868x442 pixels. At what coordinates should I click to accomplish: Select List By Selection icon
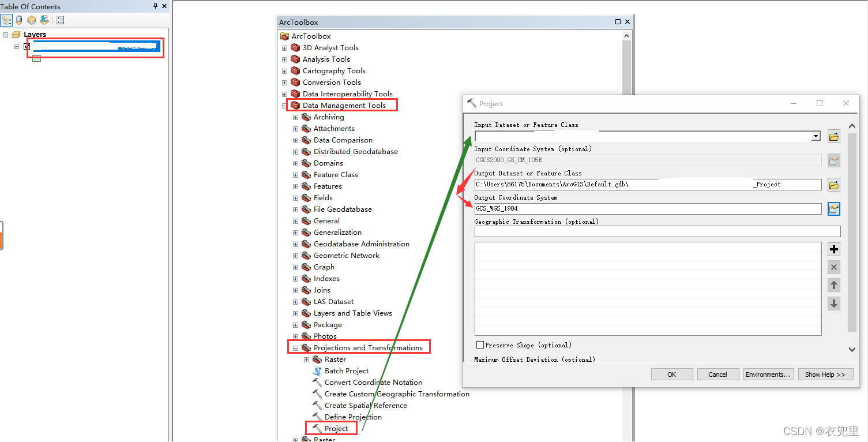coord(44,20)
